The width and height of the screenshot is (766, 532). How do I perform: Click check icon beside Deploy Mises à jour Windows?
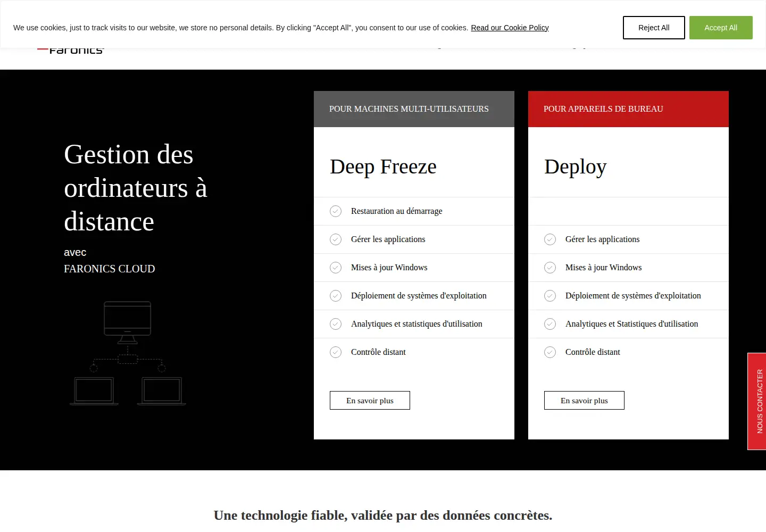[x=550, y=268]
